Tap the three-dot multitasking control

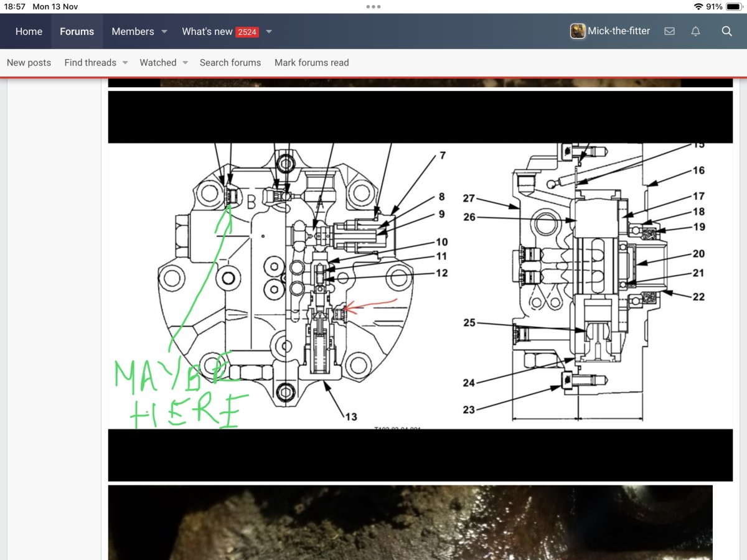point(374,6)
